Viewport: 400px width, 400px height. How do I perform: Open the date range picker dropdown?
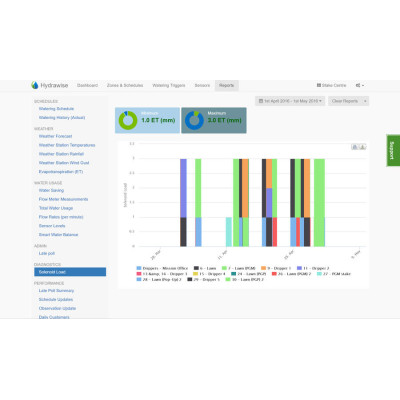click(x=290, y=101)
